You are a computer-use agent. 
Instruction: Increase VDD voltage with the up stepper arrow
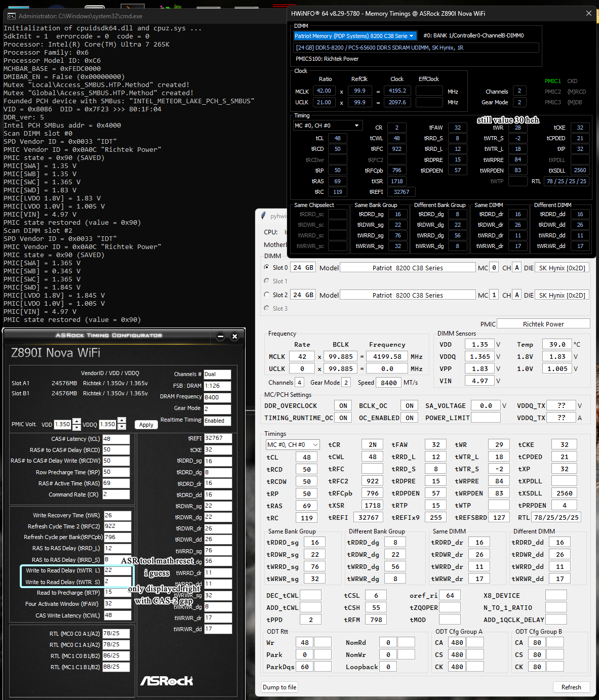coord(76,422)
